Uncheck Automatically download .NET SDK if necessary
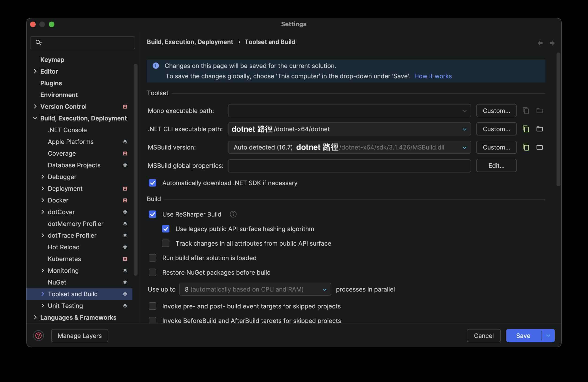 (x=153, y=183)
